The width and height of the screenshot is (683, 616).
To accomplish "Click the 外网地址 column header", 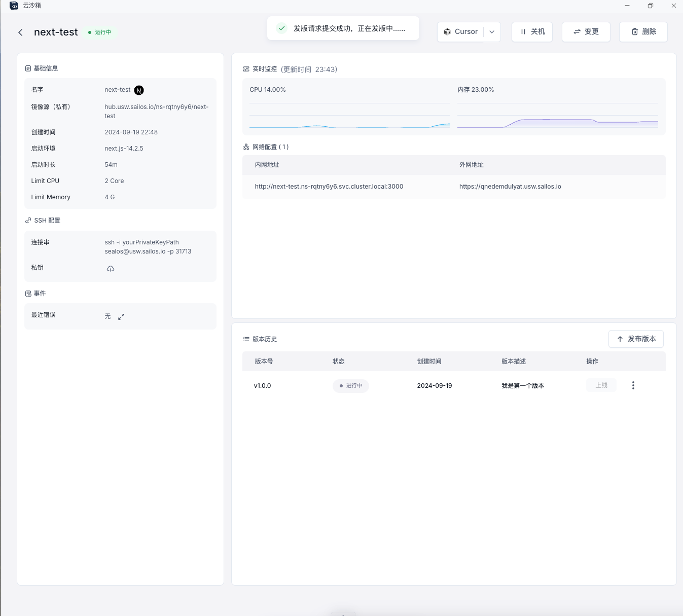I will 472,165.
